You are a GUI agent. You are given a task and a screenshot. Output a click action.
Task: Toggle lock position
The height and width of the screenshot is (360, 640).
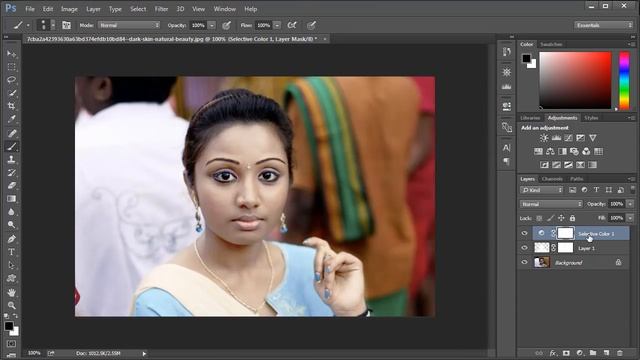click(x=561, y=218)
